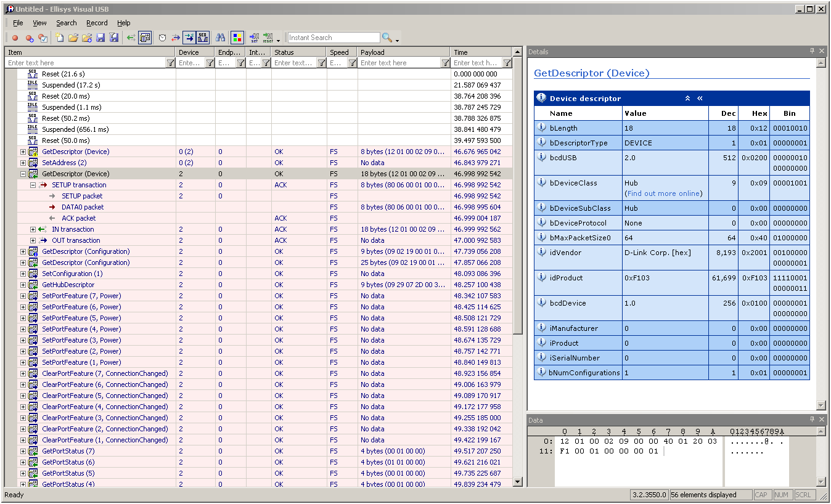Pin the Details panel with pushpin icon
Image resolution: width=831 pixels, height=504 pixels.
pyautogui.click(x=813, y=52)
